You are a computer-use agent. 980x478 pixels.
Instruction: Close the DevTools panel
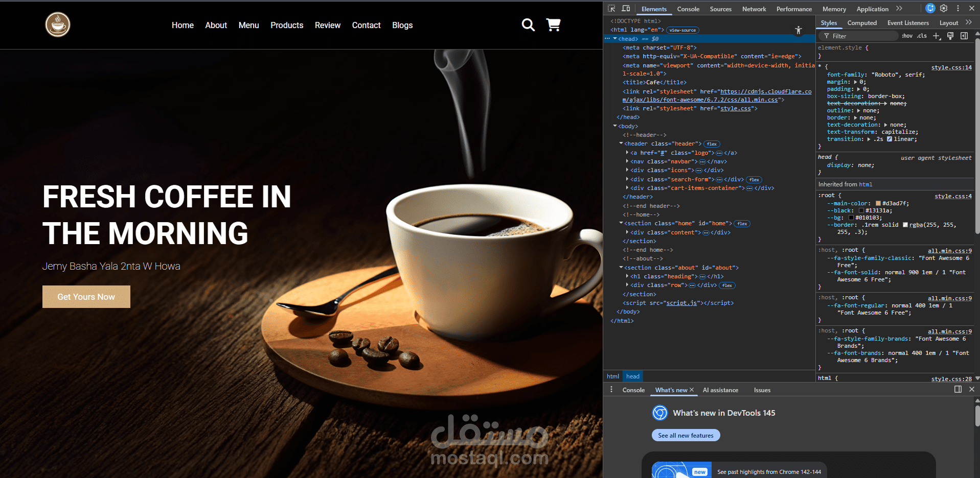point(971,8)
